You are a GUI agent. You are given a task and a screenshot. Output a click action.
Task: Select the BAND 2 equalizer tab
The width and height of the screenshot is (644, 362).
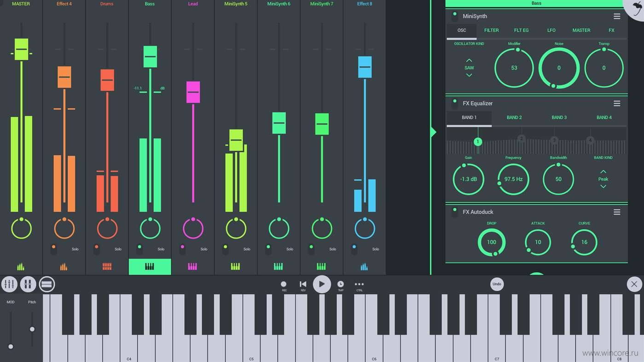pyautogui.click(x=514, y=118)
